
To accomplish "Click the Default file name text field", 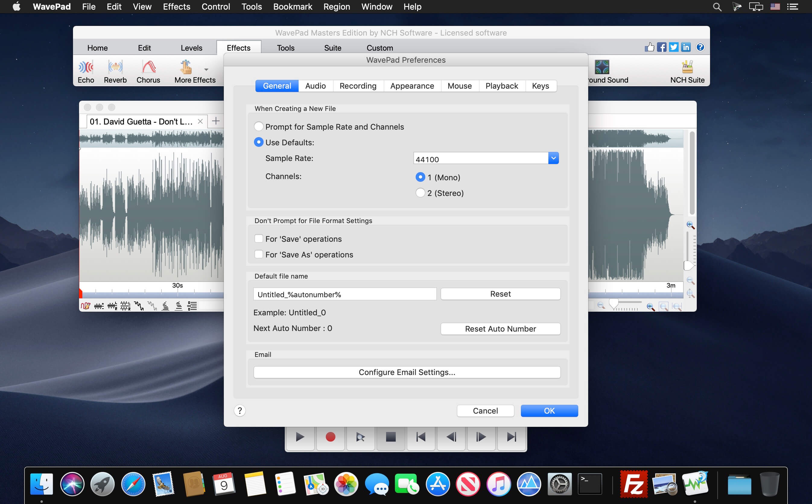I will pyautogui.click(x=345, y=294).
